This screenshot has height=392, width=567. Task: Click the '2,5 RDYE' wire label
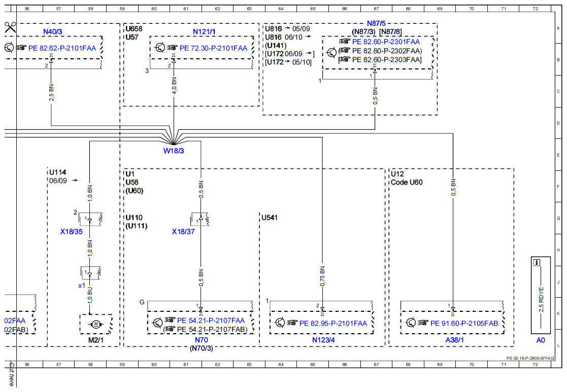541,300
